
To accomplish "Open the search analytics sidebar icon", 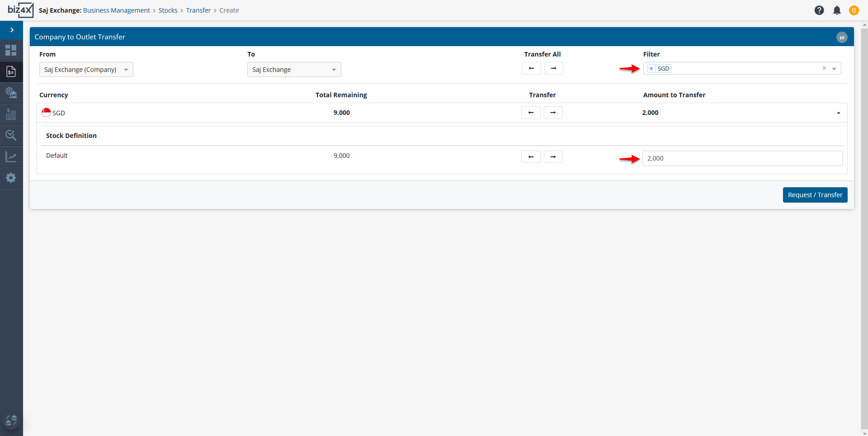I will tap(11, 135).
